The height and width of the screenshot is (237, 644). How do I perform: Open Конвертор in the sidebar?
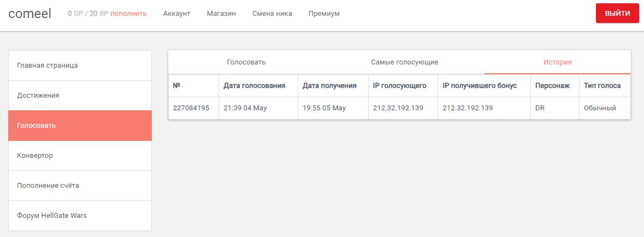[80, 156]
